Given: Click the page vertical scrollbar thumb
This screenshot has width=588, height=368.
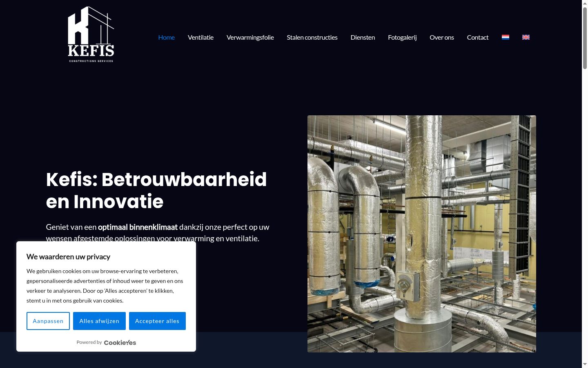Looking at the screenshot, I should pyautogui.click(x=585, y=38).
